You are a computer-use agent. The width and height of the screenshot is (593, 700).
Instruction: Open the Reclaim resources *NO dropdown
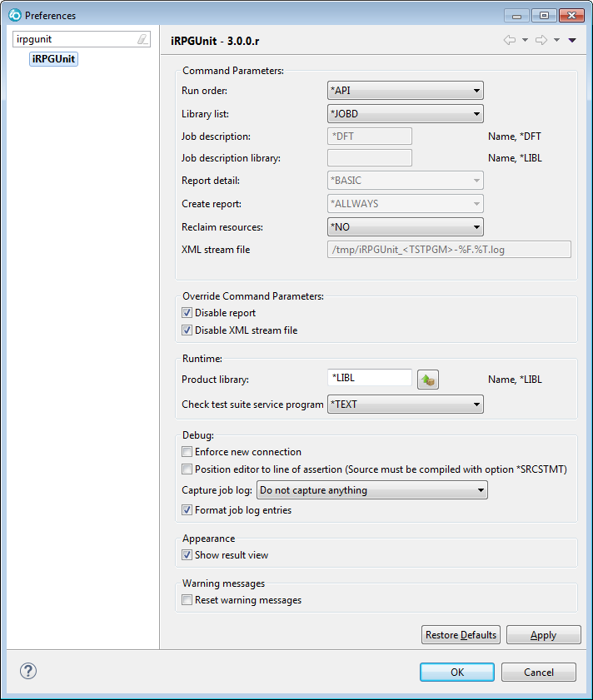pos(406,226)
